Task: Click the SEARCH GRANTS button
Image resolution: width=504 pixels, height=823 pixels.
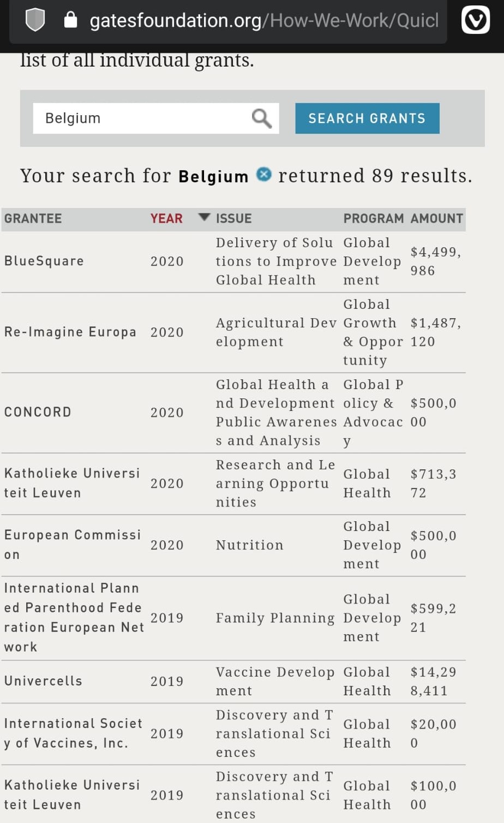Action: [x=367, y=118]
